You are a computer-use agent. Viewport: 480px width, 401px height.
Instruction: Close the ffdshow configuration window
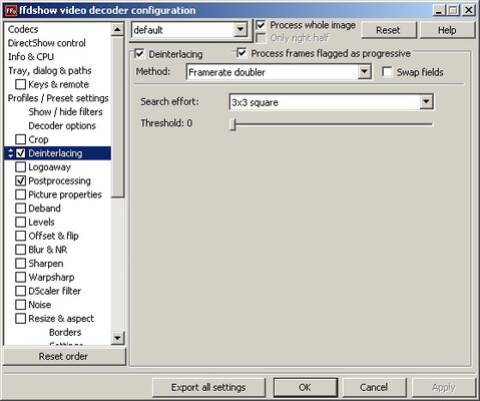[x=469, y=10]
